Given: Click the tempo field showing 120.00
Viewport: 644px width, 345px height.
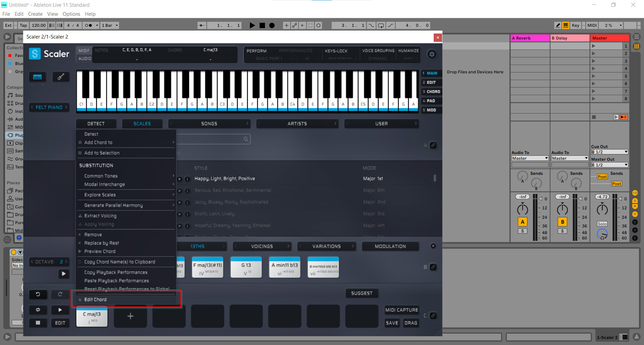Looking at the screenshot, I should (39, 25).
